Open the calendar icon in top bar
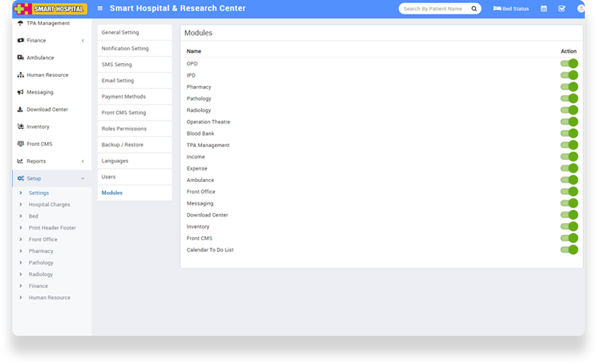597x364 pixels. pyautogui.click(x=544, y=8)
